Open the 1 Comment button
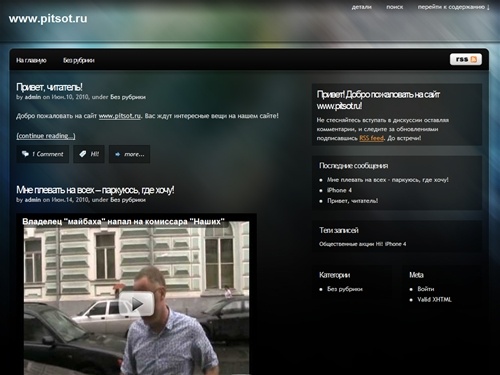This screenshot has width=500, height=375. (43, 154)
